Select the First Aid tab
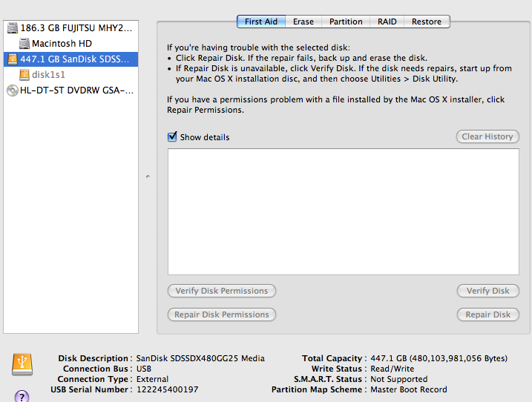The image size is (532, 402). click(x=261, y=22)
